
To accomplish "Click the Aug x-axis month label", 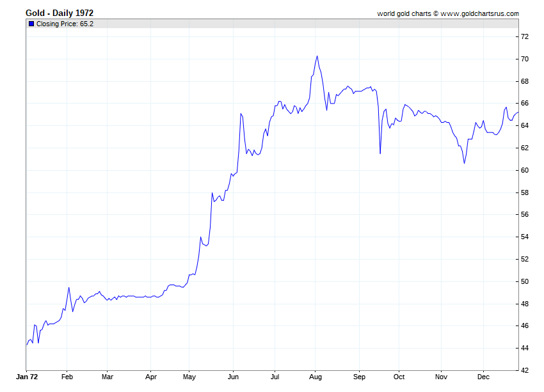I will click(x=315, y=377).
